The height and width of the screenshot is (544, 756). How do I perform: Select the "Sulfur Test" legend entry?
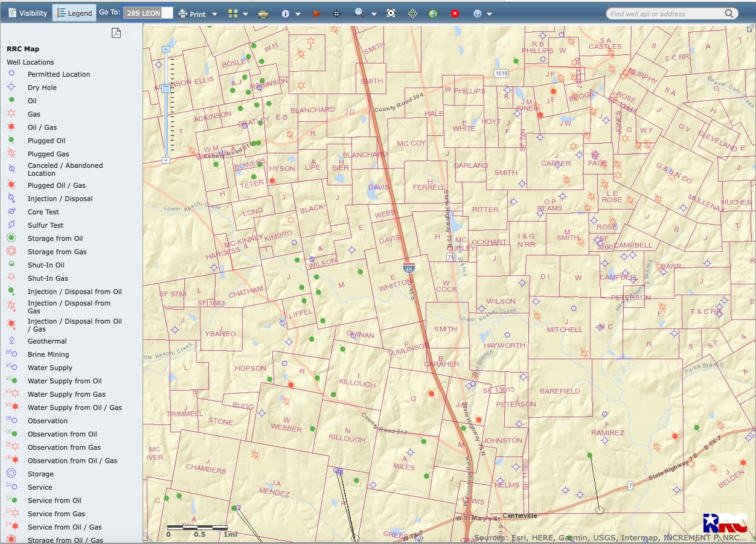click(45, 225)
